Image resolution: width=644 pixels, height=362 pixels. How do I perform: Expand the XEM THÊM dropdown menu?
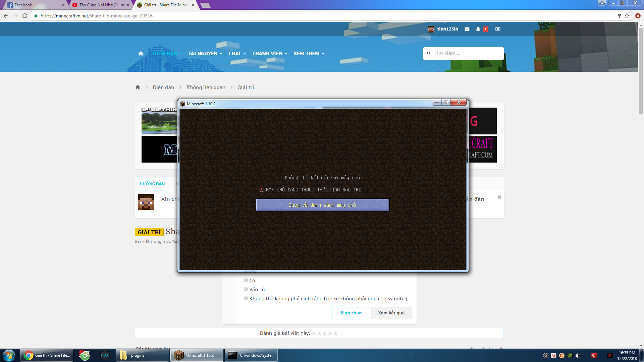[x=309, y=54]
